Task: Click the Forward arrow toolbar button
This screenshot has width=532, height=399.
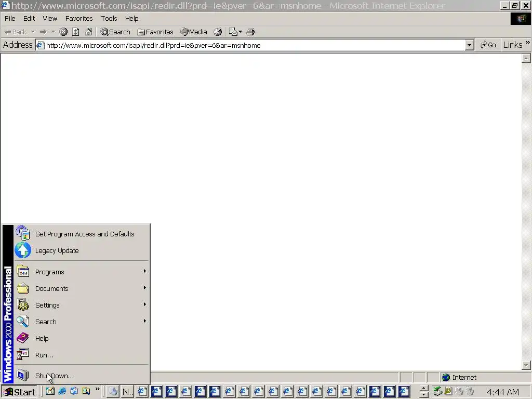Action: [43, 32]
